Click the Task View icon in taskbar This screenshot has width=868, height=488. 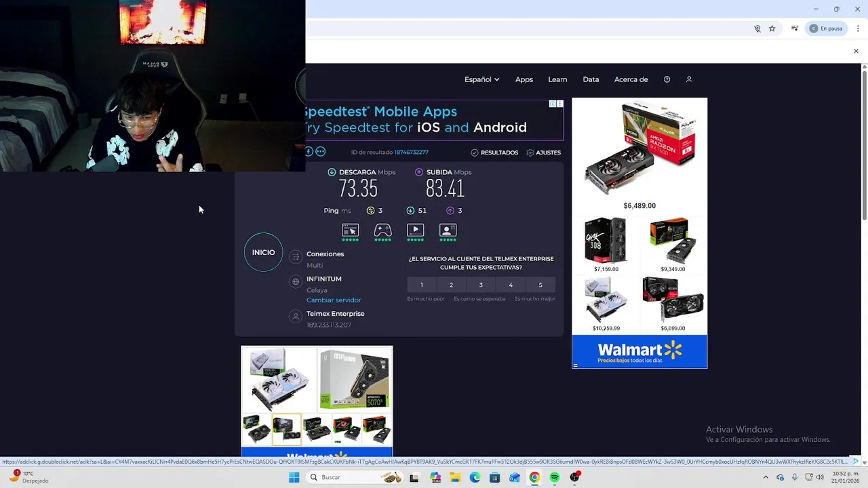pyautogui.click(x=414, y=477)
